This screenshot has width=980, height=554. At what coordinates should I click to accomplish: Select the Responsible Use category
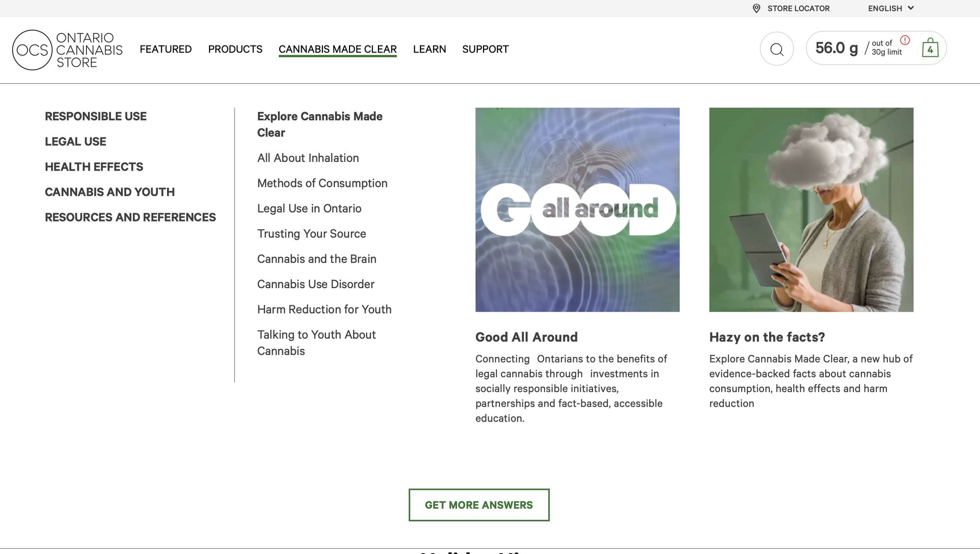(x=96, y=116)
